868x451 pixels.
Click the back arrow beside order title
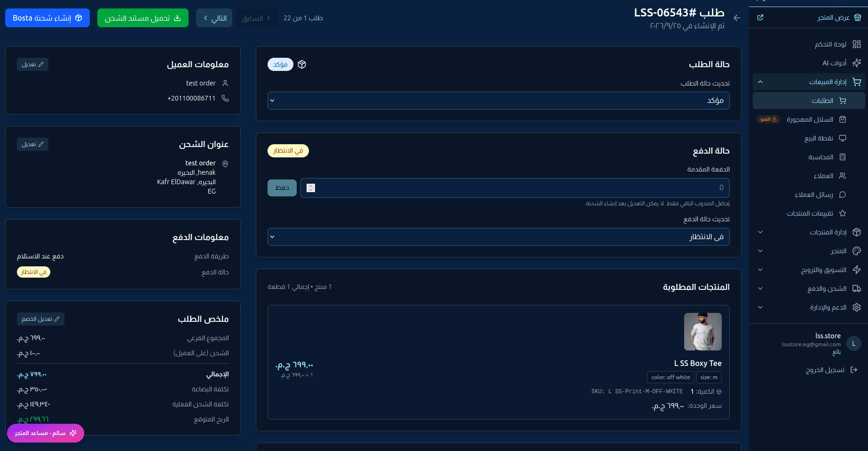pyautogui.click(x=737, y=18)
